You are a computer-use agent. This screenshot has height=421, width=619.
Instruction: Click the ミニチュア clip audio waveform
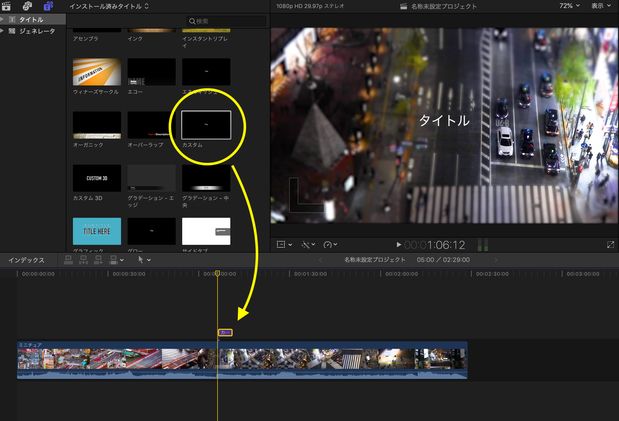pos(242,374)
